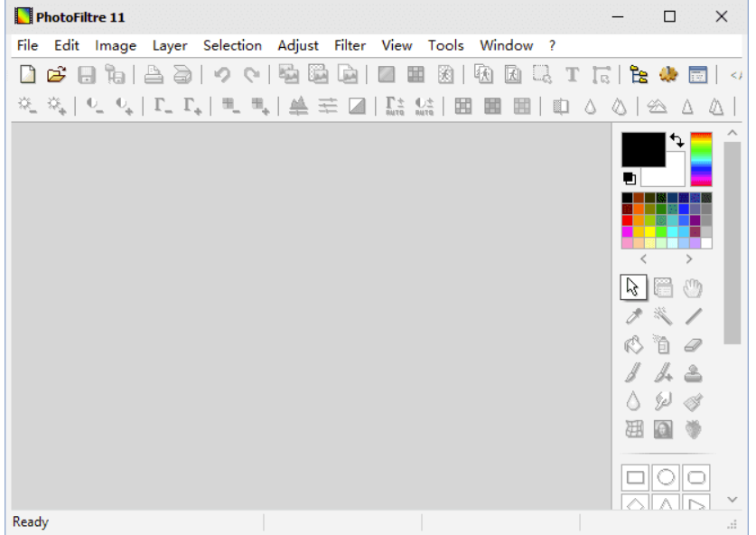Select the arrow Selection tool
The image size is (756, 535).
[x=633, y=287]
